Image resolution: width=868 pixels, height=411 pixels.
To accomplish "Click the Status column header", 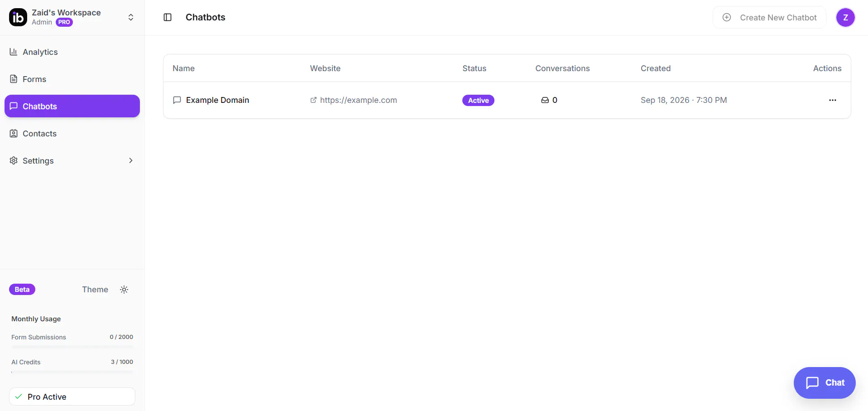I will pyautogui.click(x=474, y=68).
